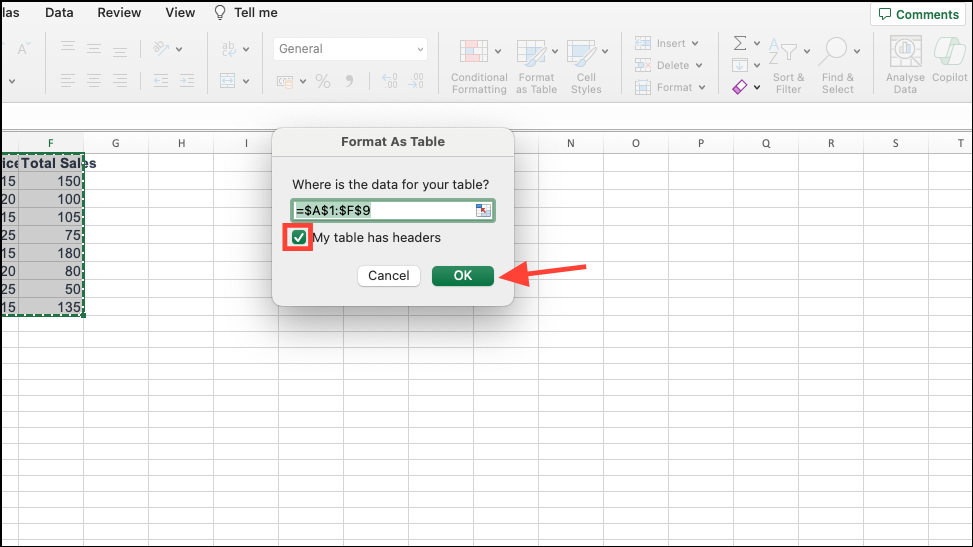Expand the Sort & Filter arrow

point(807,52)
